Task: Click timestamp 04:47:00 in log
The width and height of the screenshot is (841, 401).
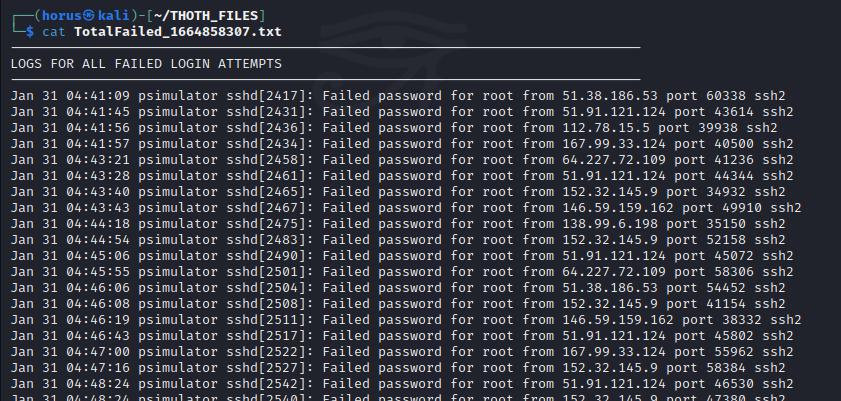Action: click(x=98, y=352)
